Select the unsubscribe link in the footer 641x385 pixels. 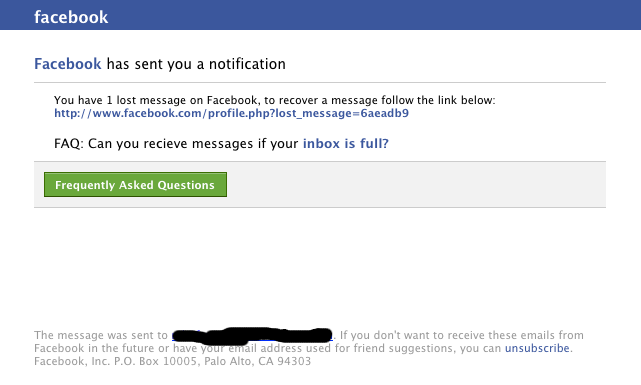pos(537,348)
